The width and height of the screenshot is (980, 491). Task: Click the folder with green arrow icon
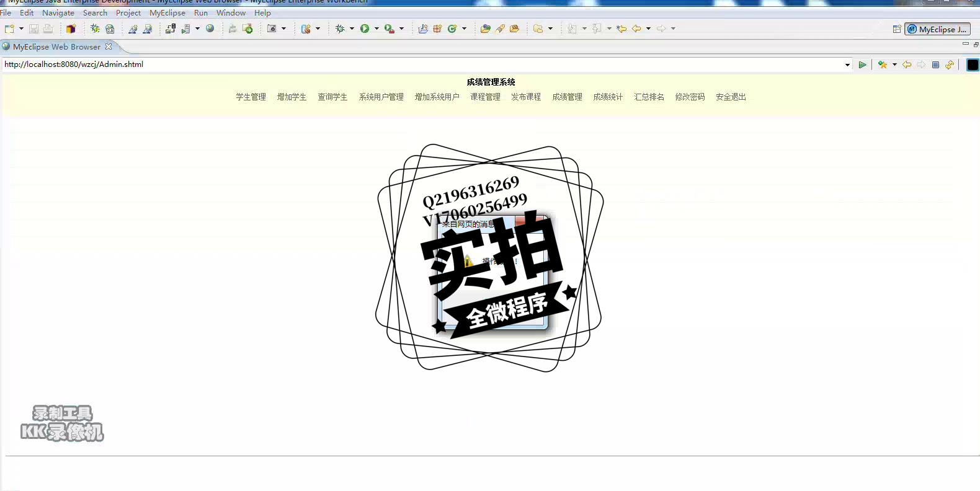(x=247, y=29)
